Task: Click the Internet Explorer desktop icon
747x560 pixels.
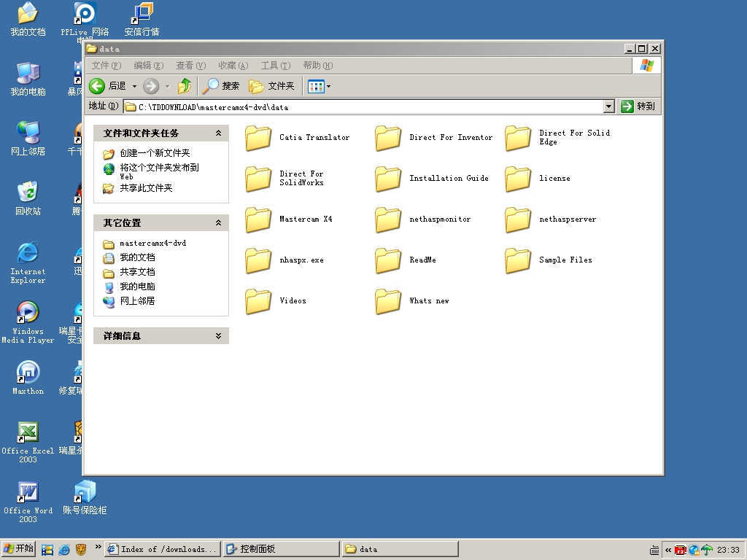Action: pyautogui.click(x=28, y=262)
